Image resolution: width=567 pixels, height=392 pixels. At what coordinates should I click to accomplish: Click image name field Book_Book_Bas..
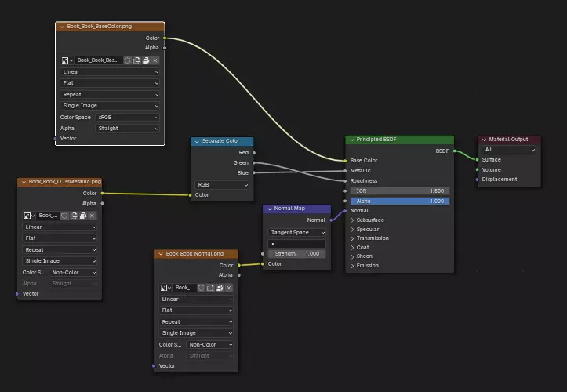tap(98, 60)
